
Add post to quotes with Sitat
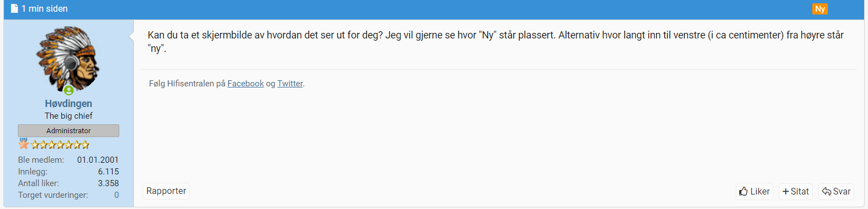(796, 192)
